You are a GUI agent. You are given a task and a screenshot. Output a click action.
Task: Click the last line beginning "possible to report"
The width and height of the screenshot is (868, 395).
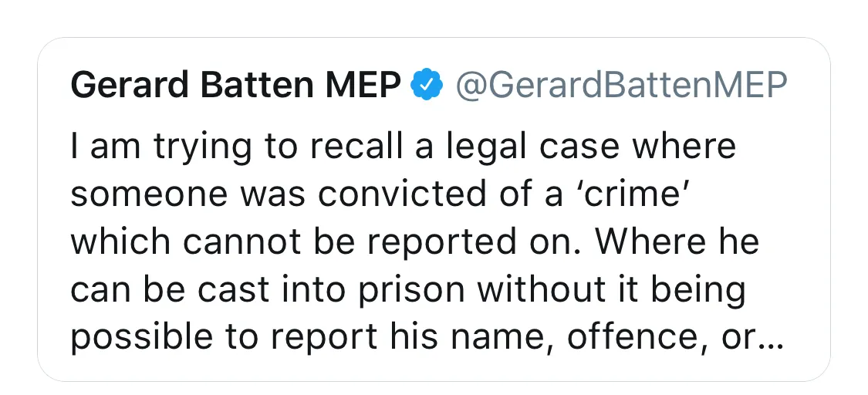tap(427, 338)
